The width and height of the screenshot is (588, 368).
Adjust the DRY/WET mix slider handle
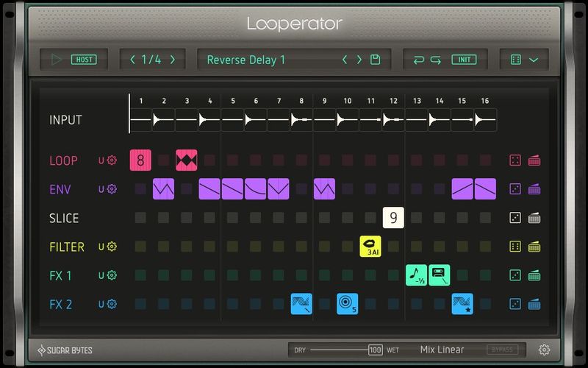(376, 350)
